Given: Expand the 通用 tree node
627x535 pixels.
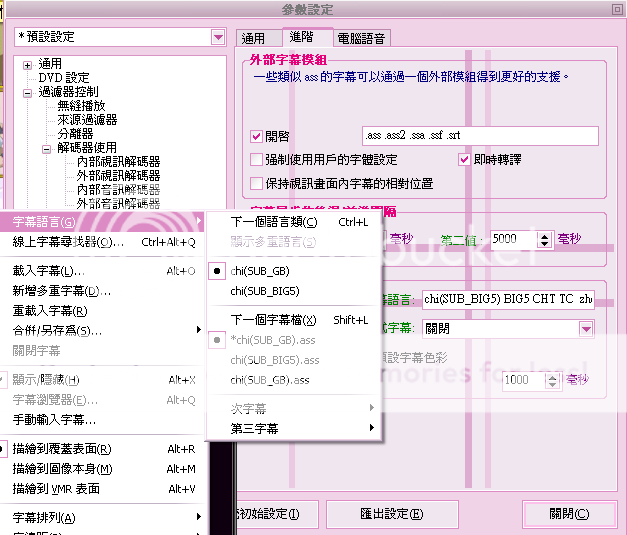Looking at the screenshot, I should click(x=28, y=64).
